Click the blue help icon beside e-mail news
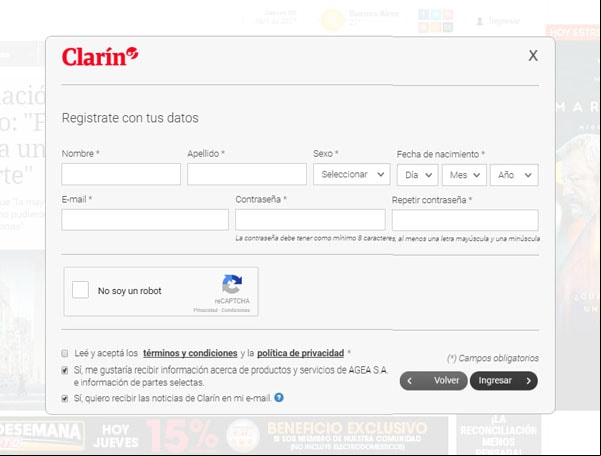Screen dimensions: 601x456 [279, 397]
